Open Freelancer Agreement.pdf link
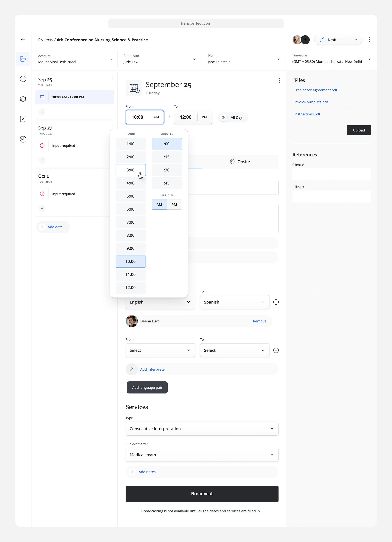 (316, 90)
